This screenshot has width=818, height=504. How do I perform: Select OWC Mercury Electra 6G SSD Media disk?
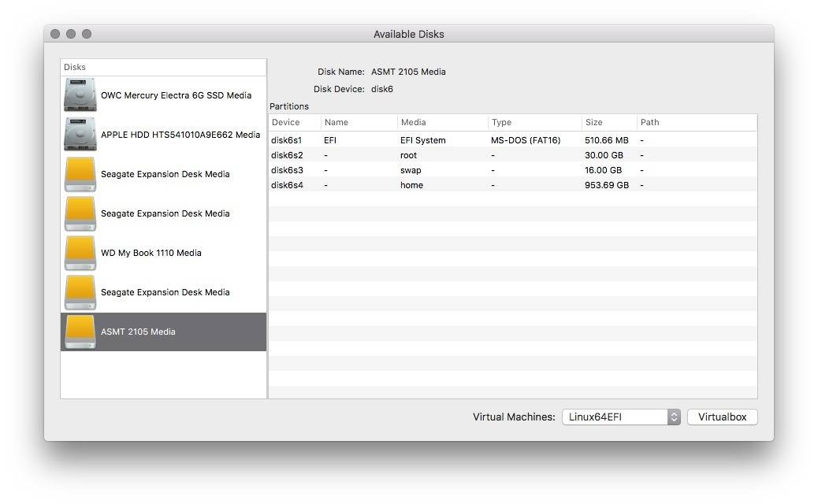[x=163, y=95]
